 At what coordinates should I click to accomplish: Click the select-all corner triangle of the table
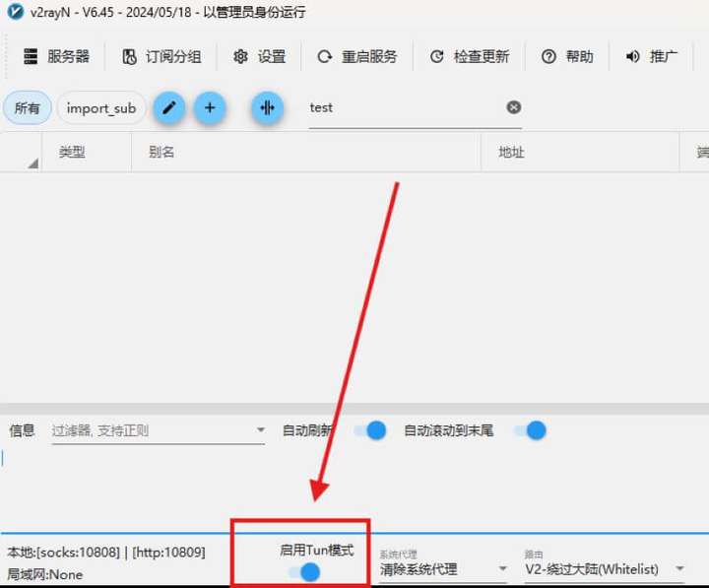coord(33,163)
